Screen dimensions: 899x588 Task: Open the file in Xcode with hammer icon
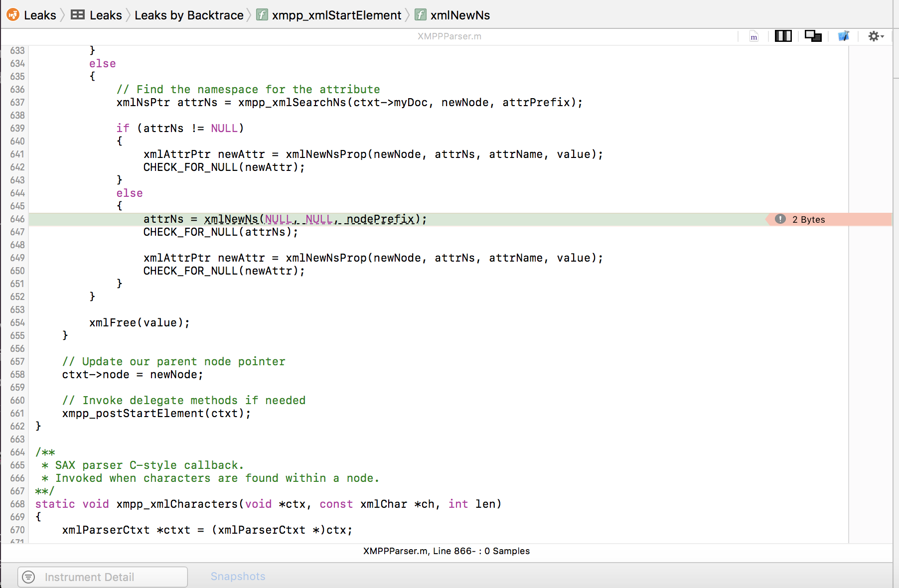[843, 36]
